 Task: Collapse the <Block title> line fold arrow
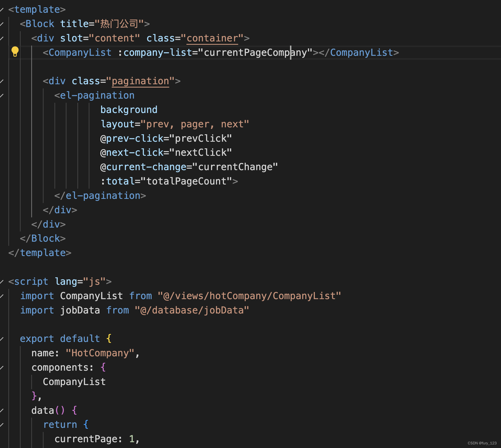pyautogui.click(x=2, y=24)
